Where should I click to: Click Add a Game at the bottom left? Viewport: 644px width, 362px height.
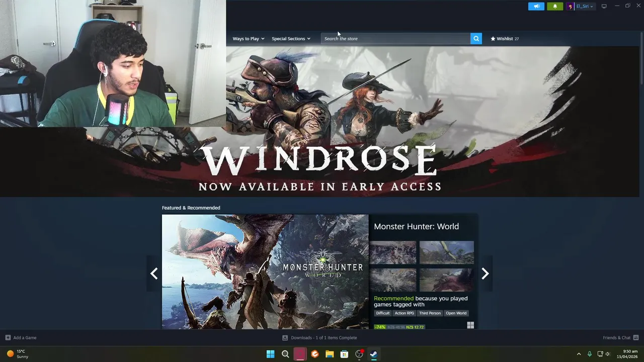click(21, 338)
